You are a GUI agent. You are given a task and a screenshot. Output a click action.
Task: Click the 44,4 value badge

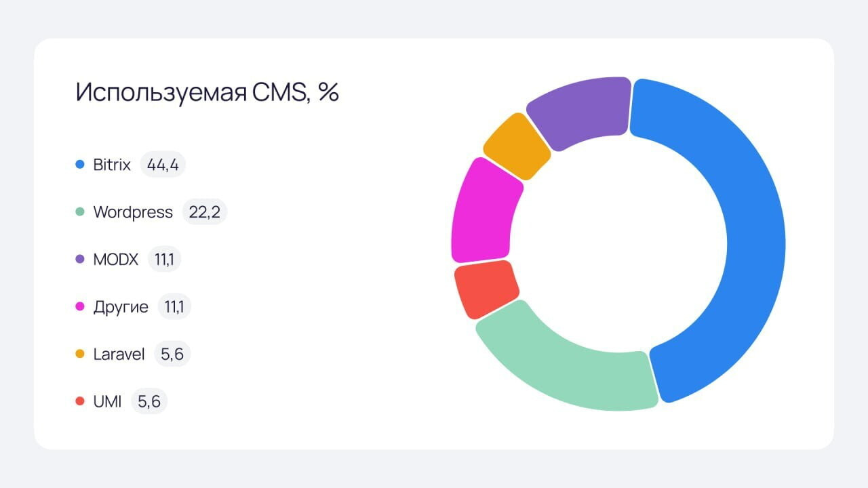pyautogui.click(x=163, y=165)
